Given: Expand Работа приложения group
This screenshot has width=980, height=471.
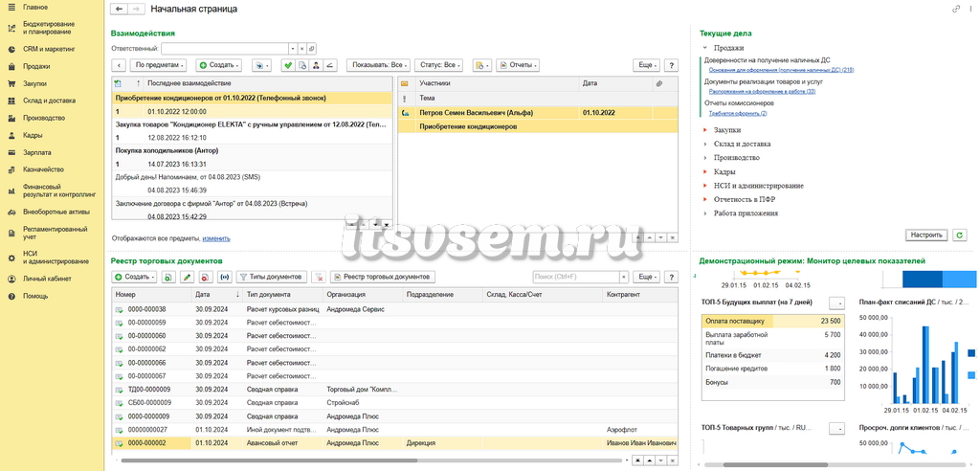Looking at the screenshot, I should (705, 213).
